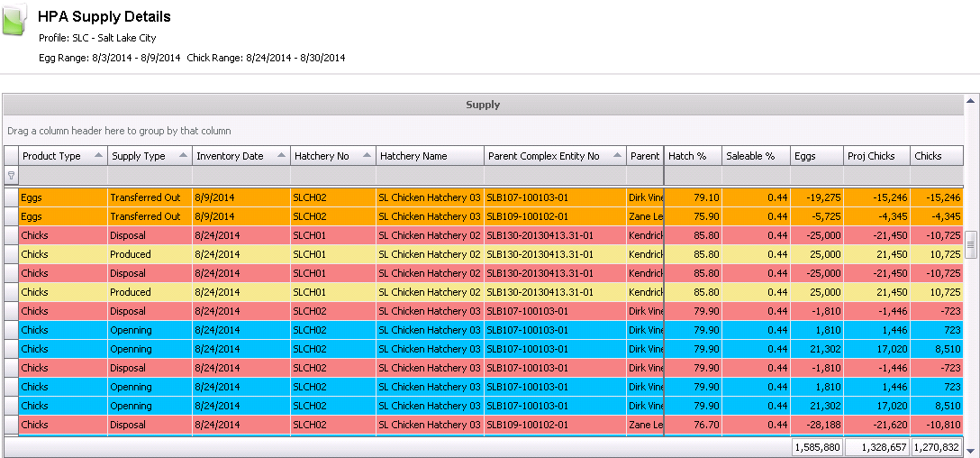This screenshot has width=980, height=458.
Task: Click the sort arrow on Product Type column
Action: click(95, 156)
